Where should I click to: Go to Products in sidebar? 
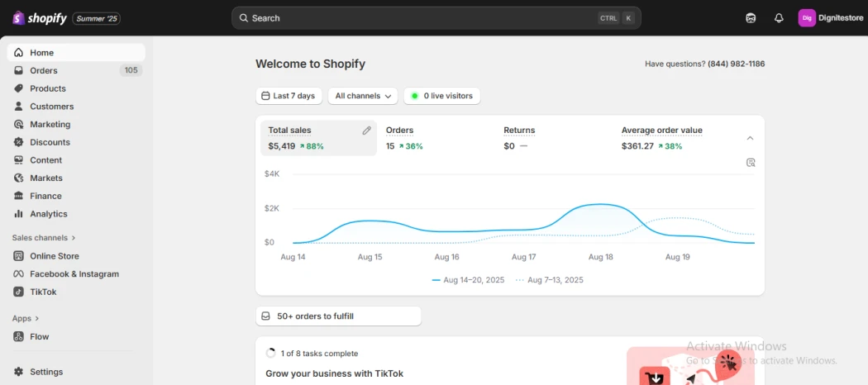(x=76, y=88)
